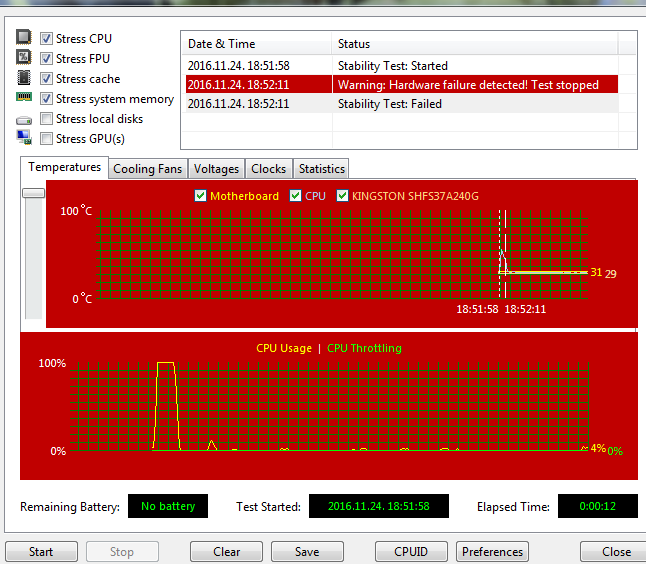Toggle the CPU temperature graph checkbox

295,195
